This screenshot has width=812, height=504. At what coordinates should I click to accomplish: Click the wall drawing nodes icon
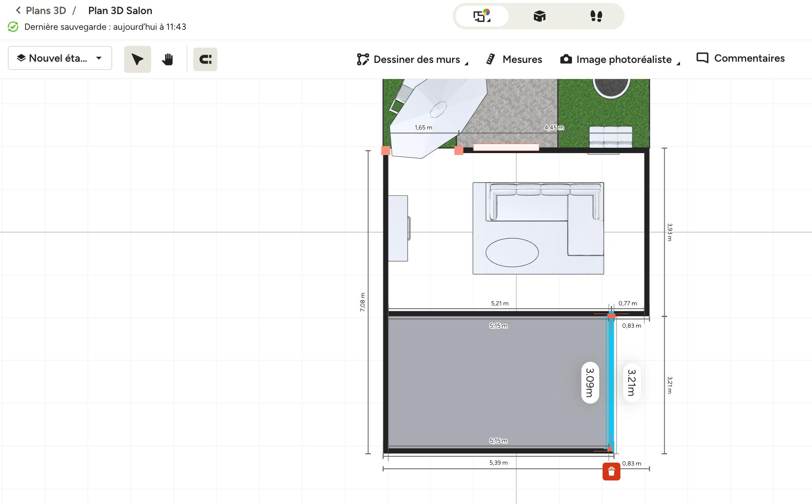pos(363,60)
